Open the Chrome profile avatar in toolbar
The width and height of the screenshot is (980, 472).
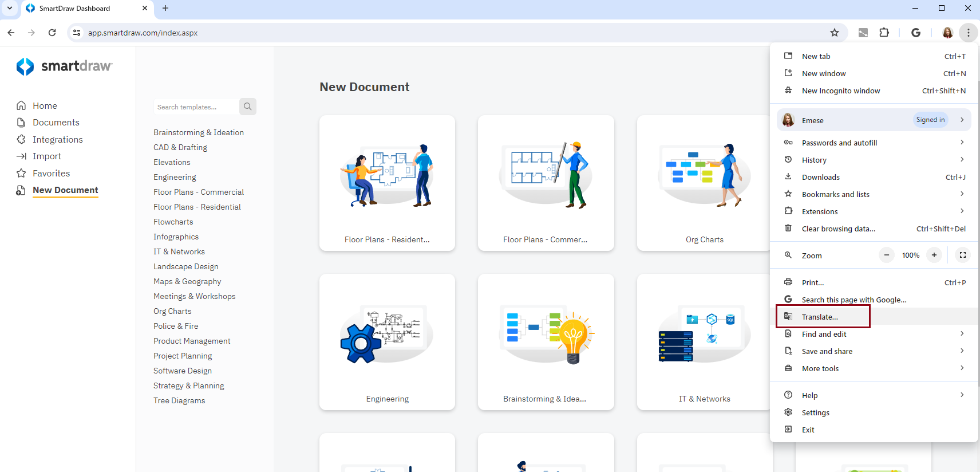click(x=947, y=33)
